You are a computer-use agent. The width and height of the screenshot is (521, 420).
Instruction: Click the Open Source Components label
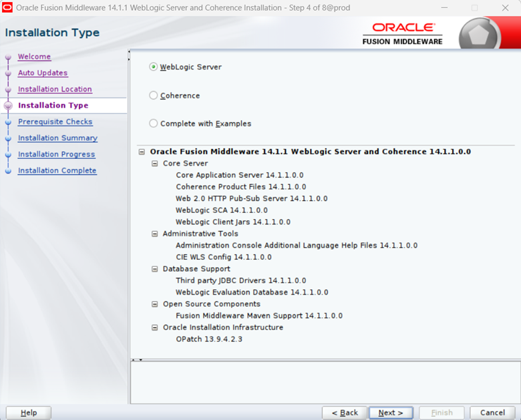pyautogui.click(x=212, y=304)
